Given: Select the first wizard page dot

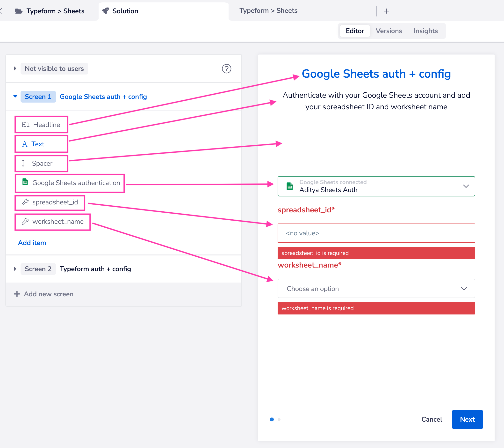Looking at the screenshot, I should click(x=272, y=419).
